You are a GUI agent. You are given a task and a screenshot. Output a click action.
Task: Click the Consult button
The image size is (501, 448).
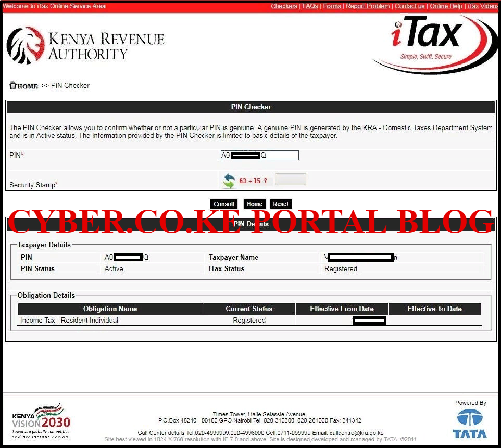tap(223, 204)
